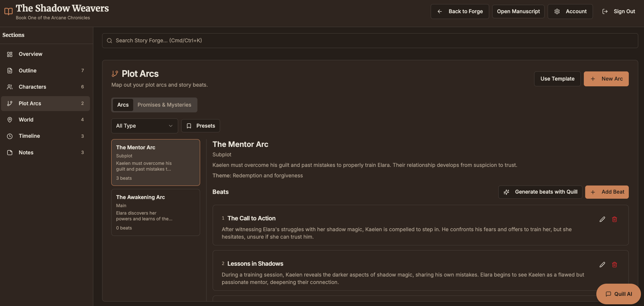Screen dimensions: 644x306
Task: Click the Add Beat button
Action: (x=607, y=192)
